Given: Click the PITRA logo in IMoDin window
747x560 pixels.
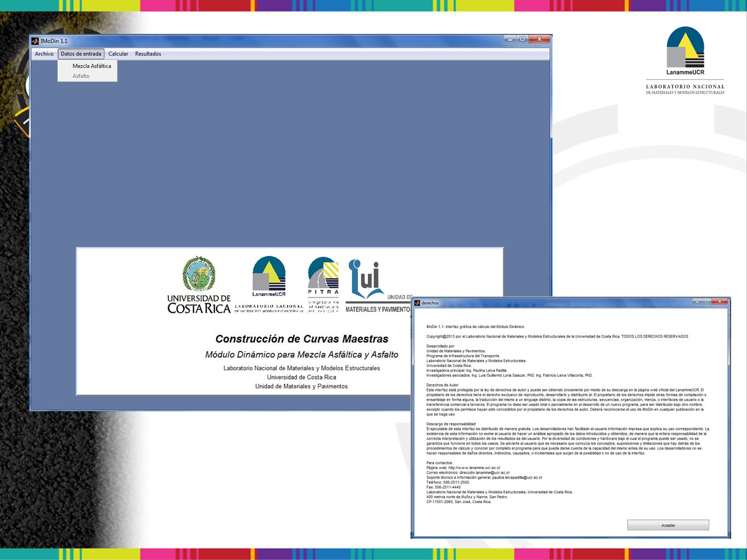Looking at the screenshot, I should pos(323,284).
